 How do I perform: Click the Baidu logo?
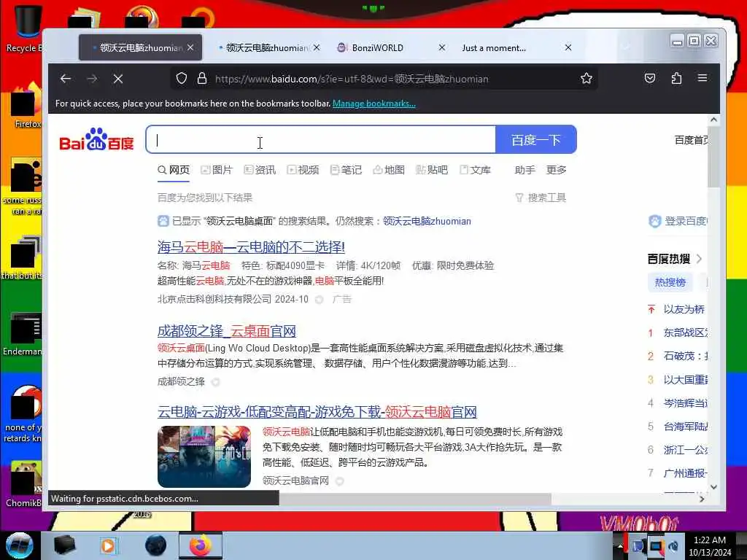(97, 139)
